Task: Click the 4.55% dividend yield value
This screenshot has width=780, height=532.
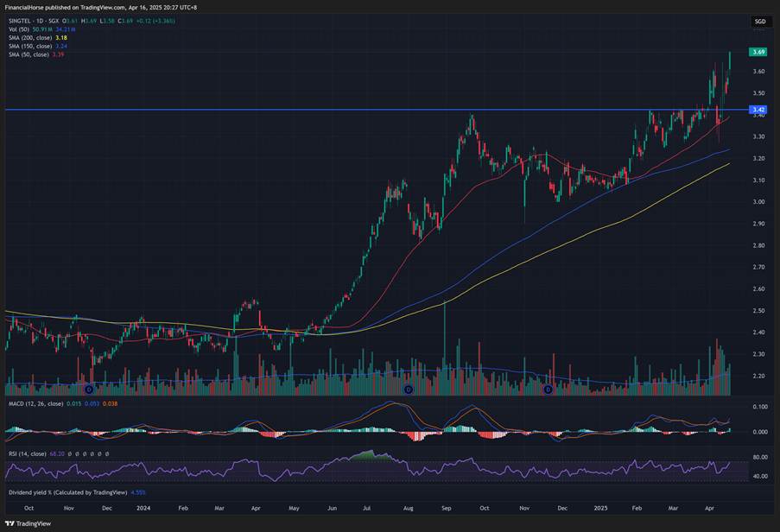Action: tap(138, 492)
